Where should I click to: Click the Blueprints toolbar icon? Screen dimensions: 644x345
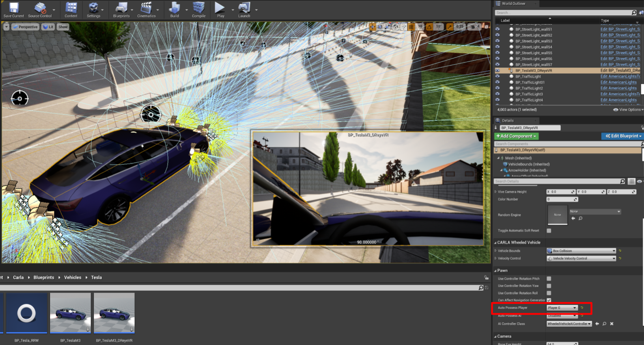tap(121, 10)
